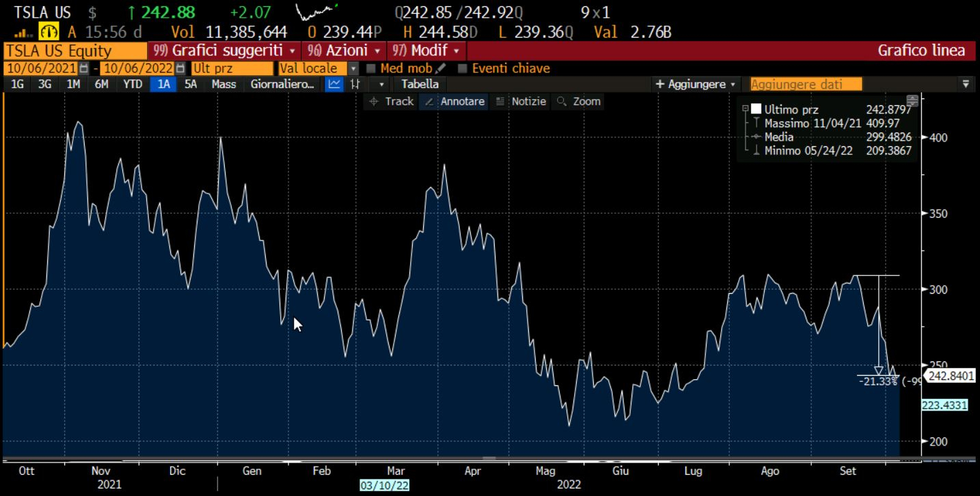Select the line chart type icon

point(334,84)
